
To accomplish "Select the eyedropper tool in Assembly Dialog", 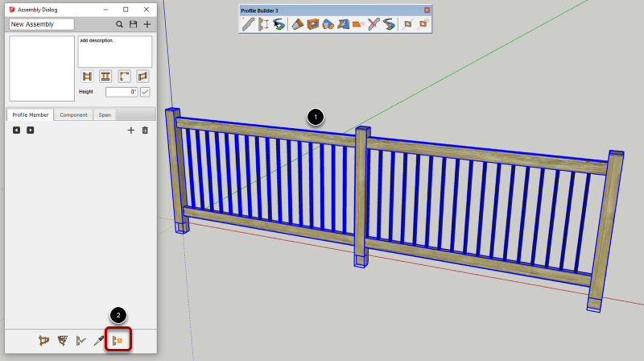I will [x=99, y=341].
